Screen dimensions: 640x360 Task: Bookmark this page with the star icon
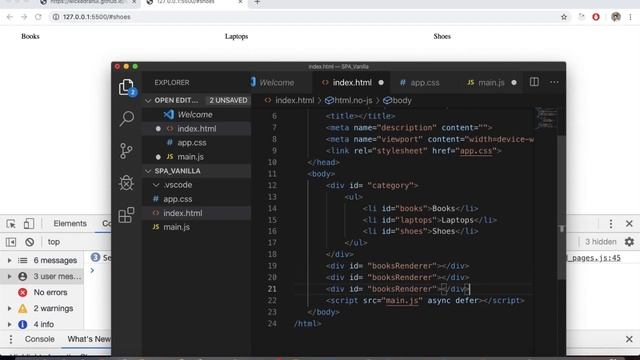click(x=564, y=17)
